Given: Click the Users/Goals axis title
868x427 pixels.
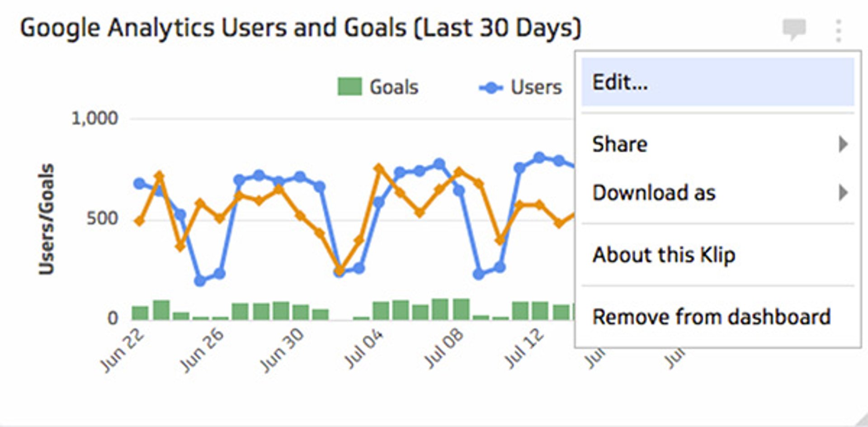Looking at the screenshot, I should 47,219.
